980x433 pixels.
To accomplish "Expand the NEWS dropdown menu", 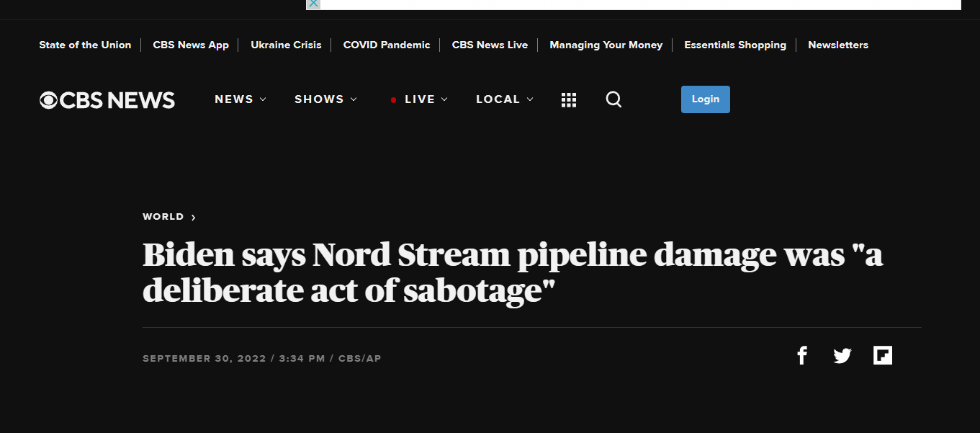I will 240,99.
